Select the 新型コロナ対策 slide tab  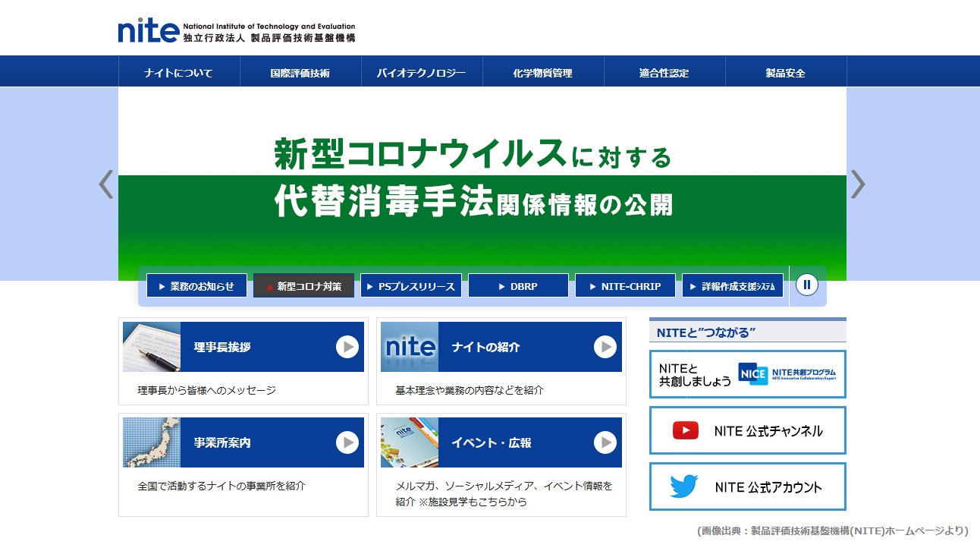[x=303, y=286]
